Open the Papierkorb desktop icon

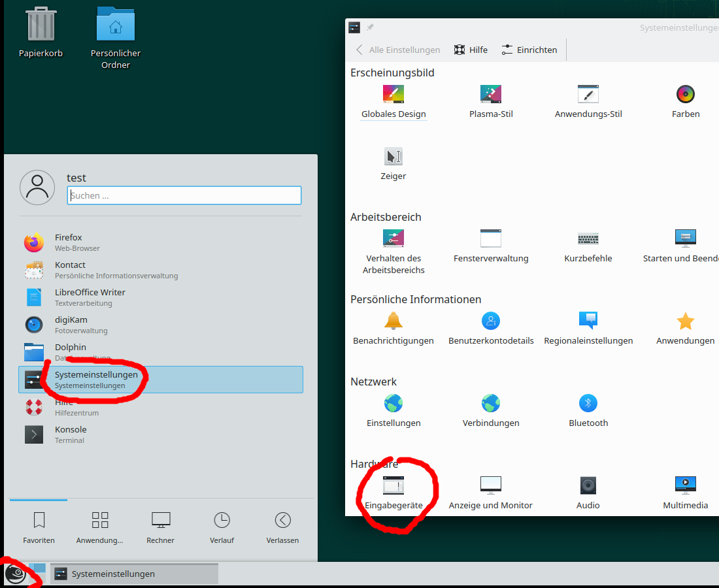click(41, 32)
